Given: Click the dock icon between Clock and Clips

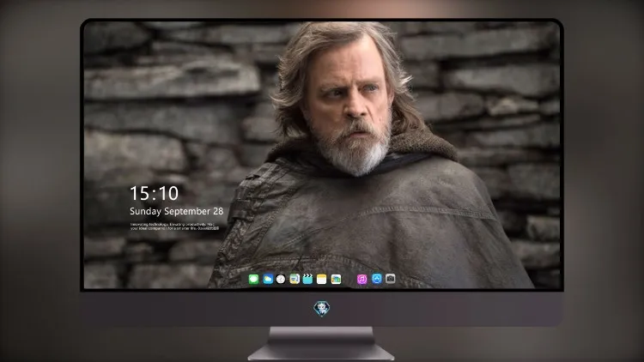Looking at the screenshot, I should (295, 279).
